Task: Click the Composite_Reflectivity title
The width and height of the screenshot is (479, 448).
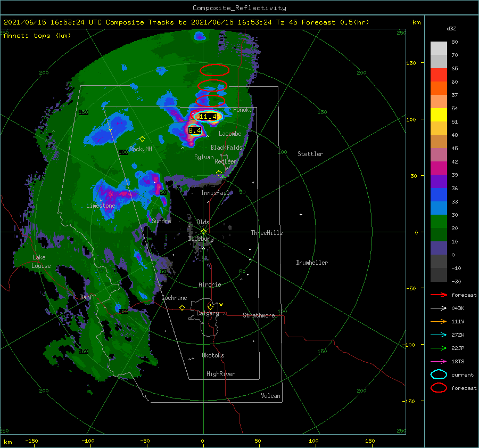Action: coord(240,8)
